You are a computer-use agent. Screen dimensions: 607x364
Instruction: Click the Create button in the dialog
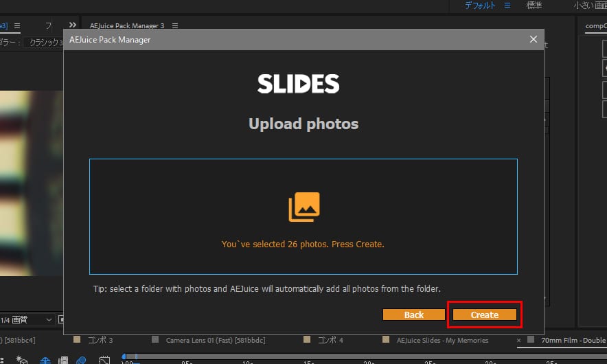pos(484,315)
